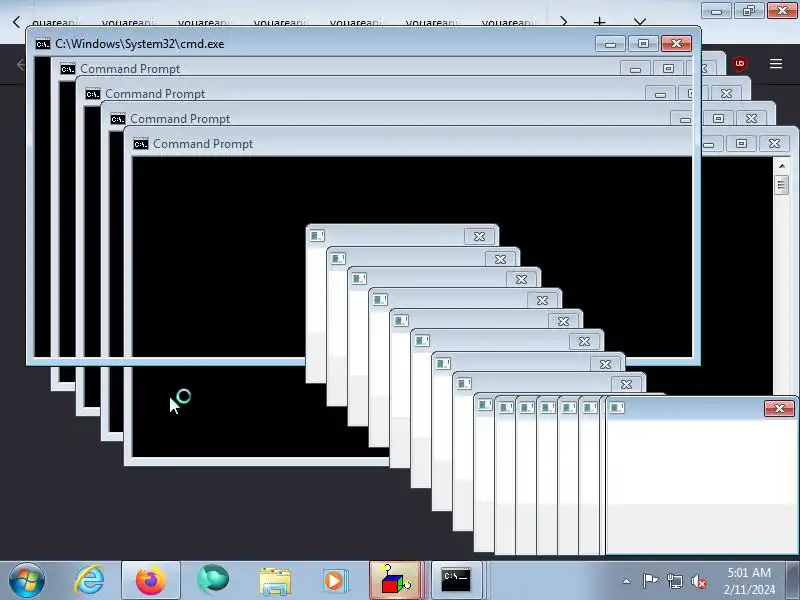Maximize the rightmost background Command Prompt window
The height and width of the screenshot is (600, 800).
pos(741,143)
